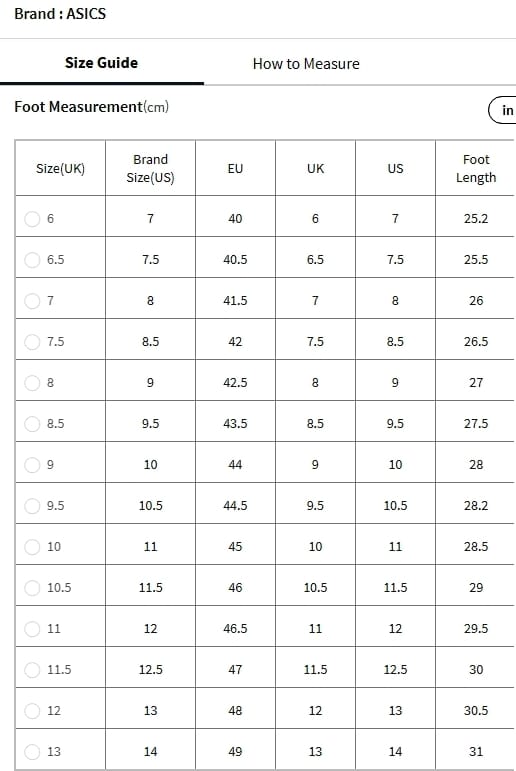
Task: Select UK size 7.5 radio button
Action: [x=32, y=342]
